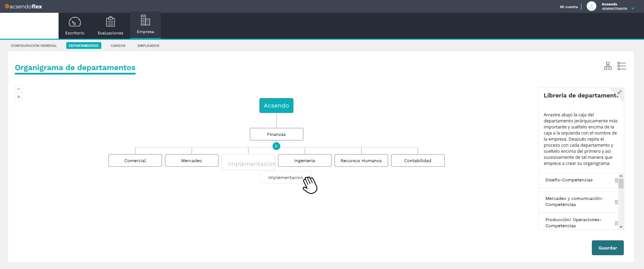This screenshot has height=269, width=644.
Task: Select the Recursos Humanos department node
Action: click(x=361, y=160)
